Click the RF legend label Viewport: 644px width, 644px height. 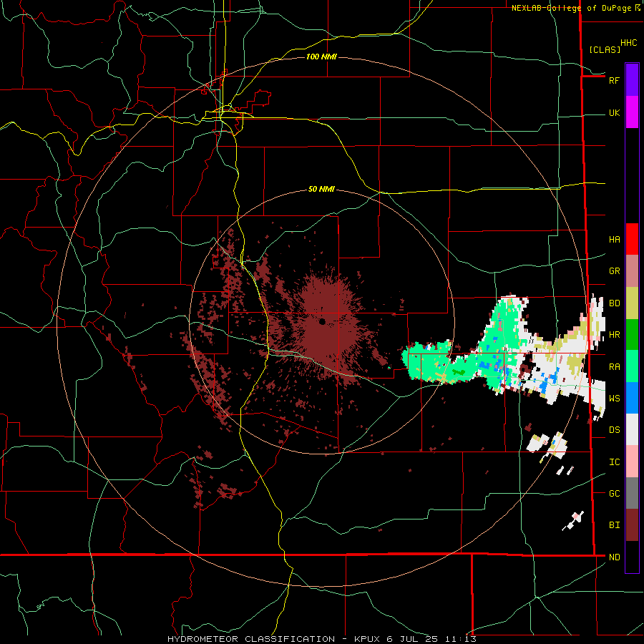click(x=614, y=80)
